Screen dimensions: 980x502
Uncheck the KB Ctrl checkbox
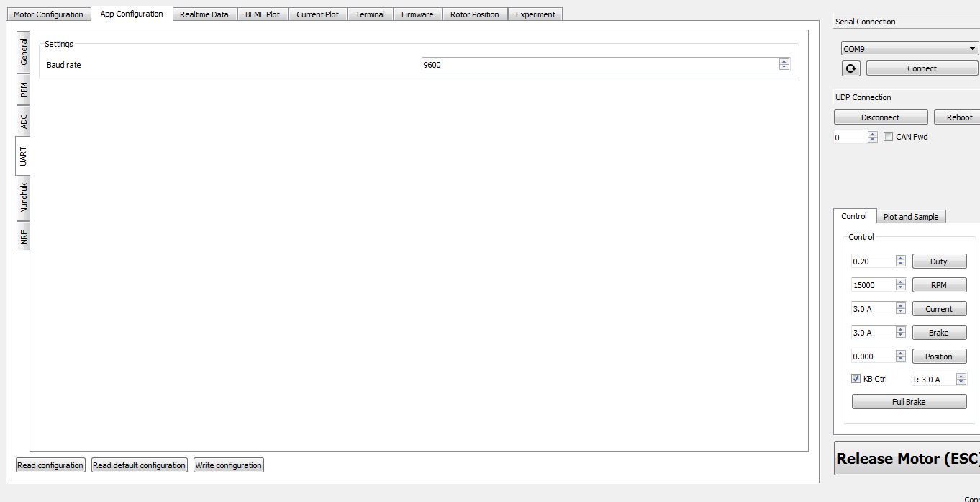tap(856, 379)
